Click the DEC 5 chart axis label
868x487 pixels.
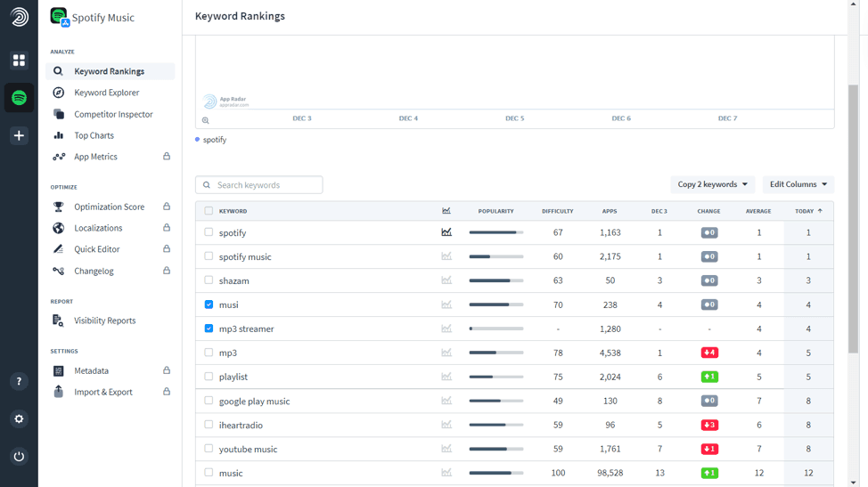click(x=514, y=118)
